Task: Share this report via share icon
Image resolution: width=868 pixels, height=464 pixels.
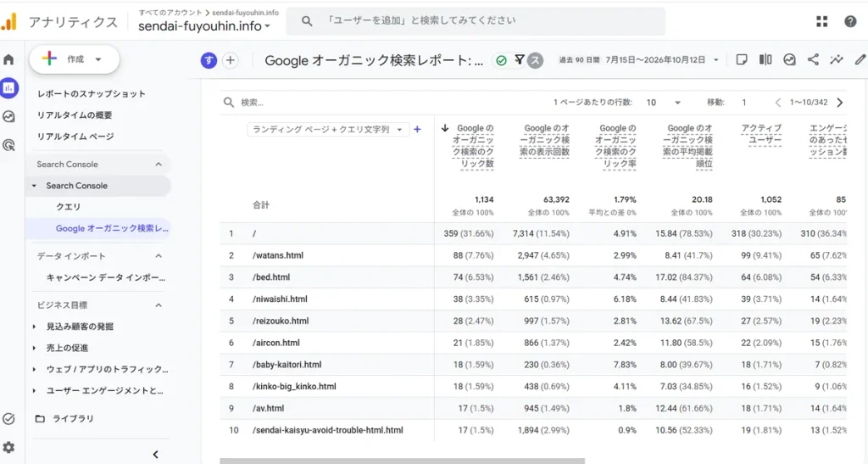Action: (x=813, y=59)
